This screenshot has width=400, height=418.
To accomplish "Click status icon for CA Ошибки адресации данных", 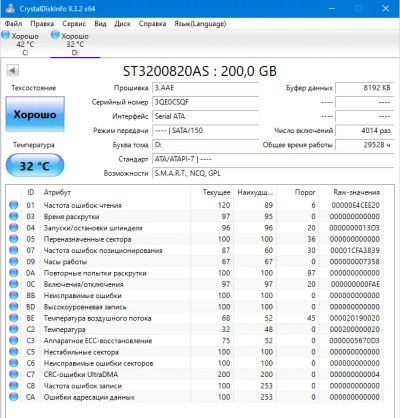I will click(x=14, y=397).
